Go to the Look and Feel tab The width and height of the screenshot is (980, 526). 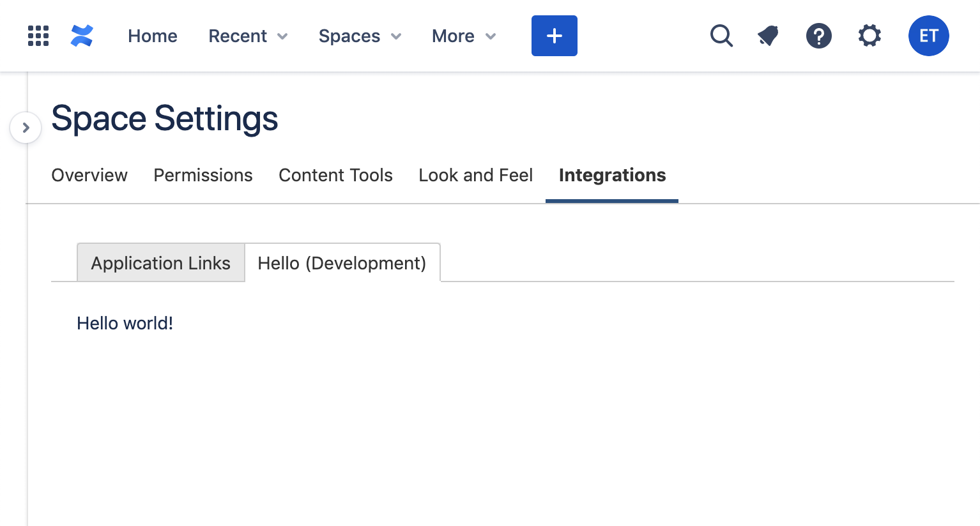(475, 175)
